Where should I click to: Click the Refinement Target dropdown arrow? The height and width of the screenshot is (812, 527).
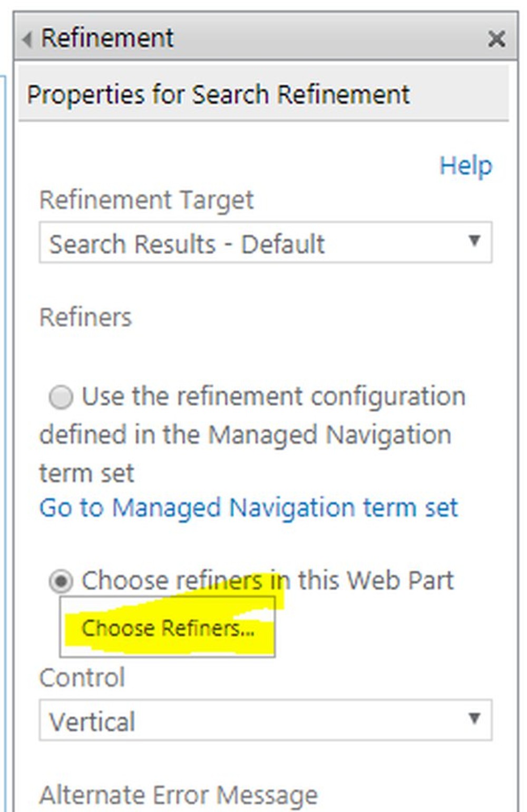pyautogui.click(x=475, y=241)
